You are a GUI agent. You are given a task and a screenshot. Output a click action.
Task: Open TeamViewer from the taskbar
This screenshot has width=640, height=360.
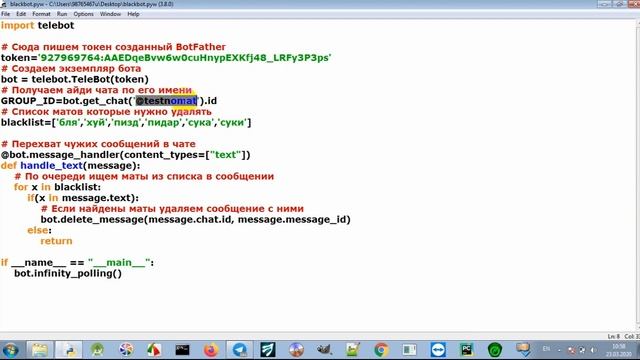(438, 350)
